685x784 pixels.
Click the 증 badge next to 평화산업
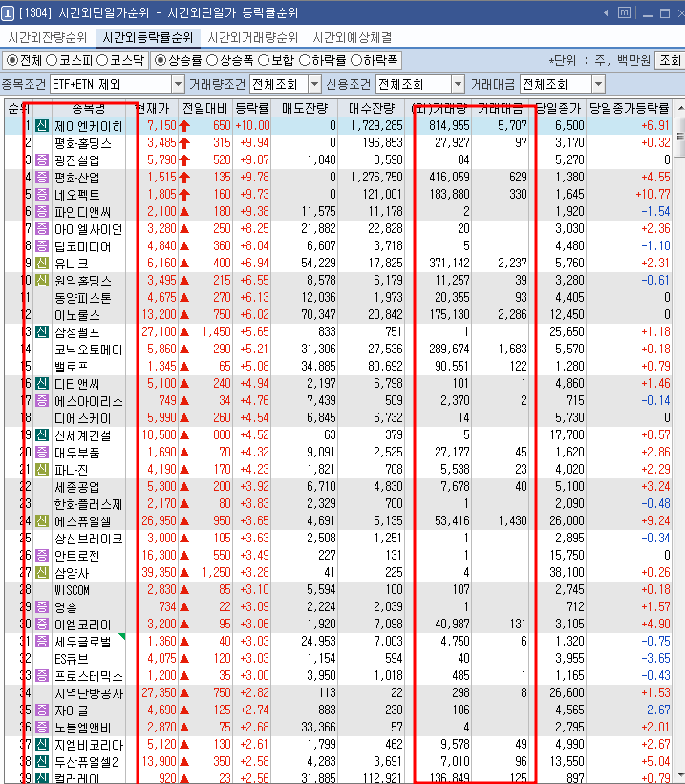click(42, 177)
